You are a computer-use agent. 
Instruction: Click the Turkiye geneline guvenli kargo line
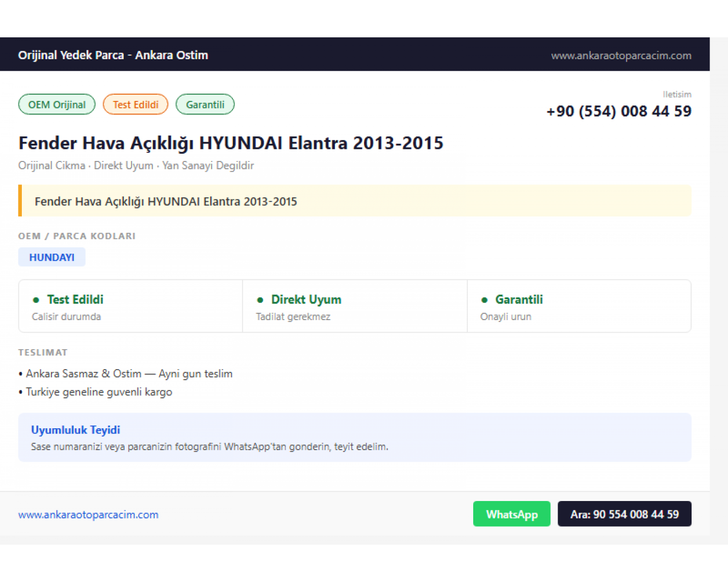click(x=96, y=392)
